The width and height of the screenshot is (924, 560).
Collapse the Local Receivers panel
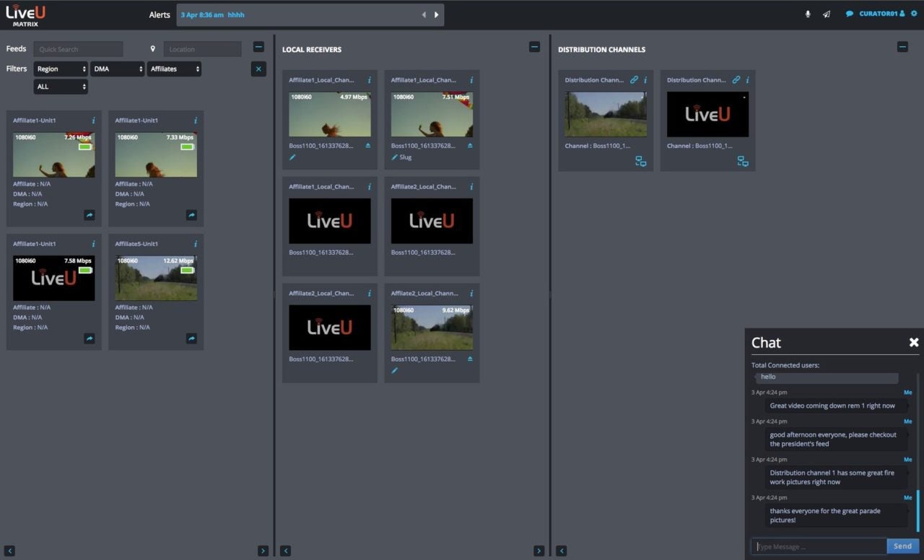click(534, 47)
